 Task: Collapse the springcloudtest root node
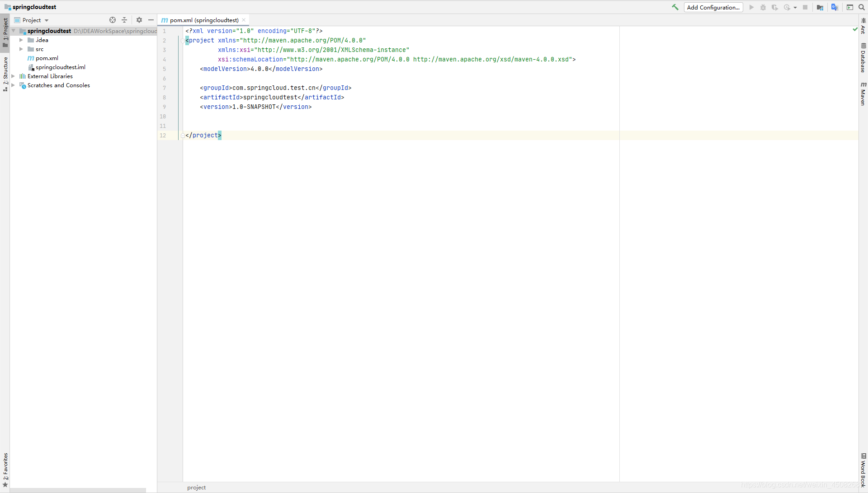click(x=14, y=31)
